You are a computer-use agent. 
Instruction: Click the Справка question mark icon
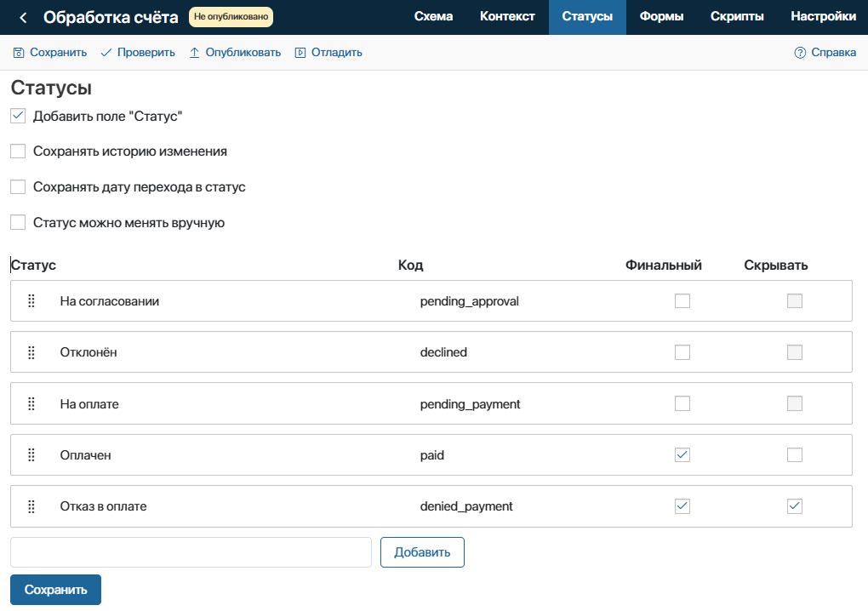(x=800, y=53)
